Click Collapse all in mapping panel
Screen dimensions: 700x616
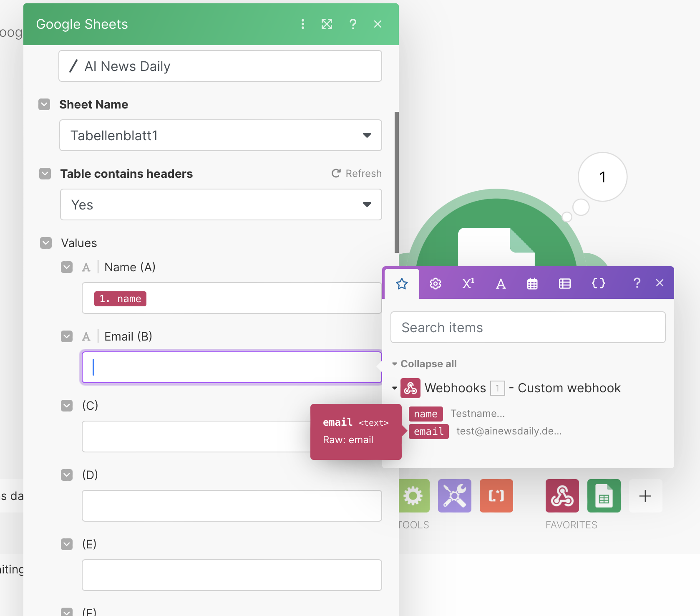coord(428,364)
